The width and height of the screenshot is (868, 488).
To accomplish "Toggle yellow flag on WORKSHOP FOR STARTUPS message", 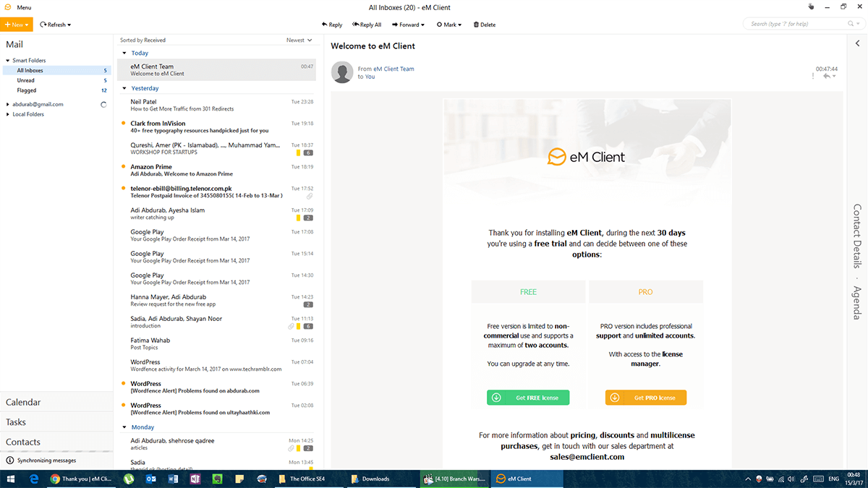I will point(298,153).
